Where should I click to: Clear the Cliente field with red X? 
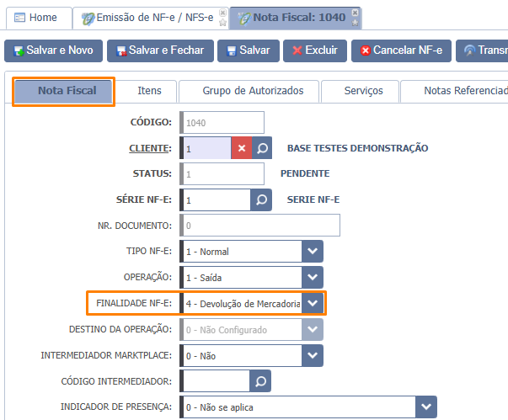tap(241, 148)
